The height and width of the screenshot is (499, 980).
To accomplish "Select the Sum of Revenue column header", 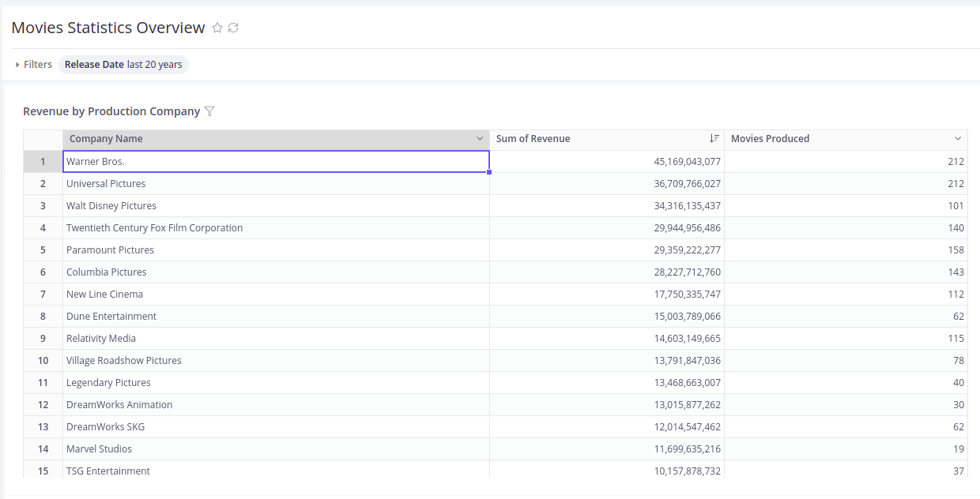I will pyautogui.click(x=607, y=139).
